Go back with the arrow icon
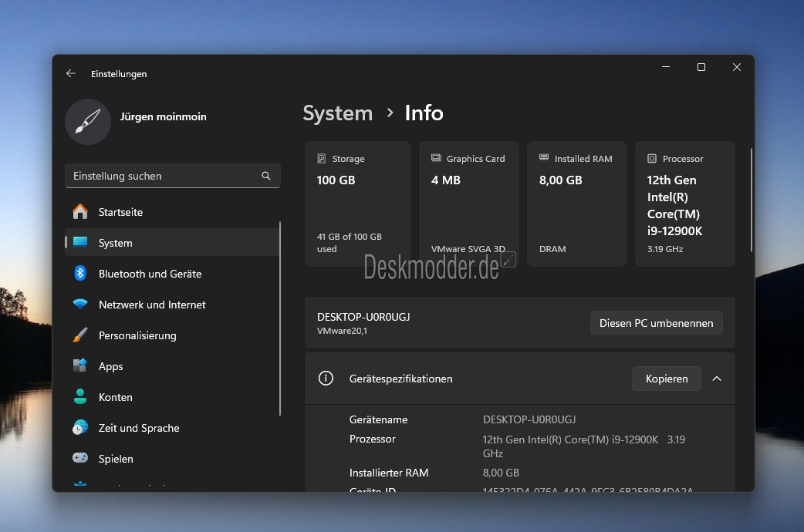Image resolution: width=804 pixels, height=532 pixels. click(x=71, y=73)
